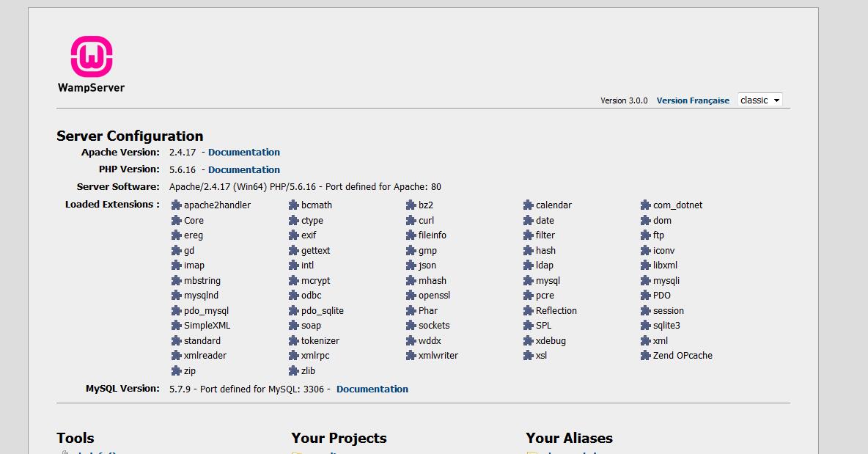Click puzzle icon next to zip
This screenshot has width=868, height=454.
point(177,371)
